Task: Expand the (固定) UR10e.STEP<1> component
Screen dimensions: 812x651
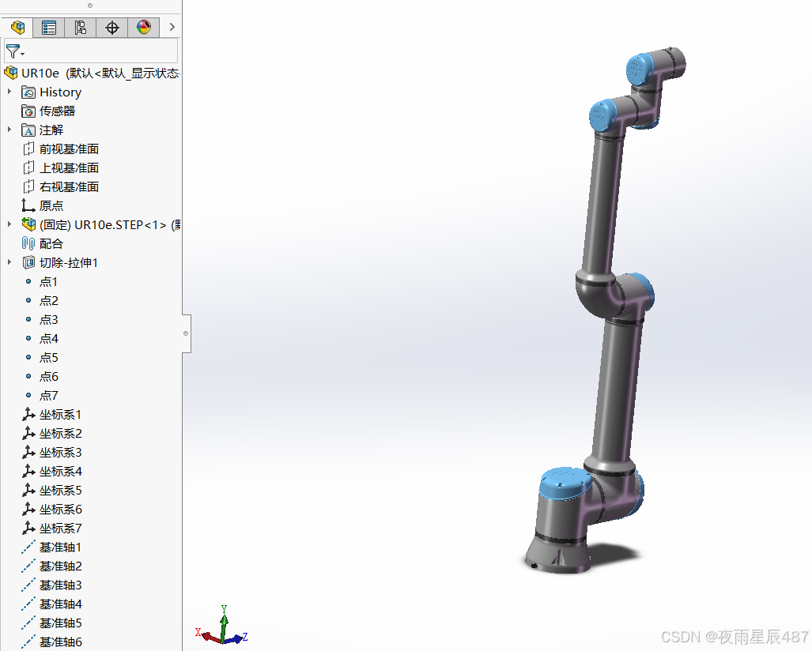Action: (9, 224)
